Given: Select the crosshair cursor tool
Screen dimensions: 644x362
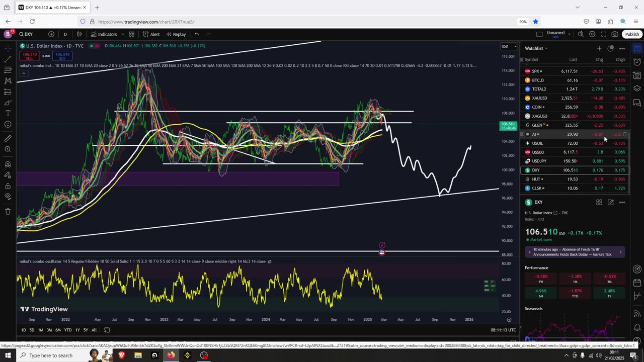Looking at the screenshot, I should [x=8, y=48].
